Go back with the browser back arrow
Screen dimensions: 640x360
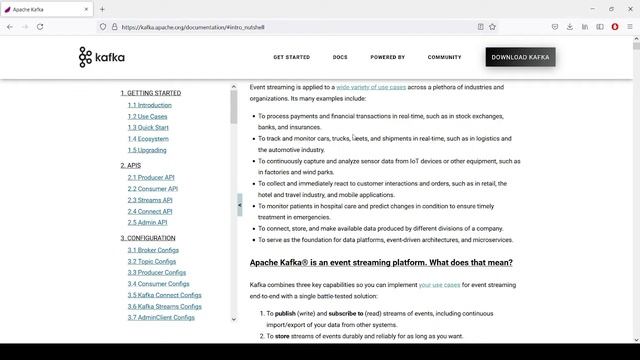tap(10, 27)
